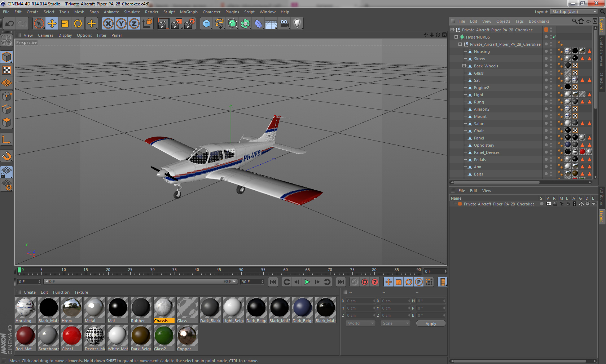
Task: Open Object Manager Tags menu
Action: [x=519, y=21]
